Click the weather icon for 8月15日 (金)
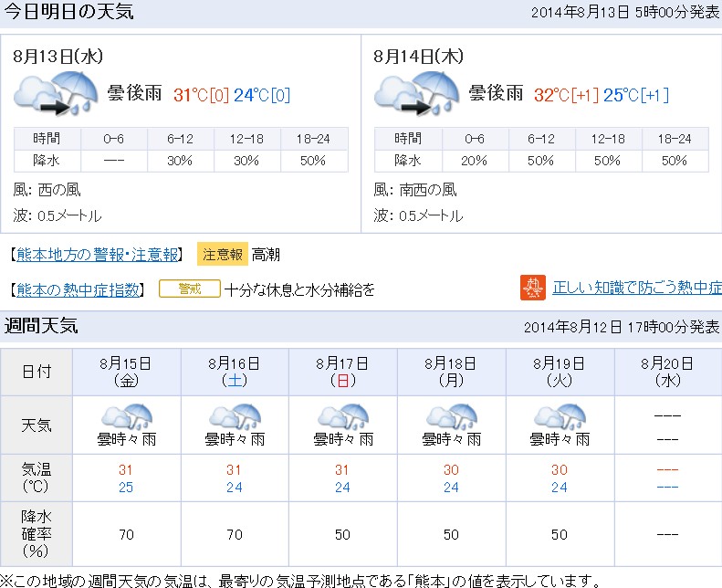This screenshot has height=588, width=722. [x=127, y=417]
